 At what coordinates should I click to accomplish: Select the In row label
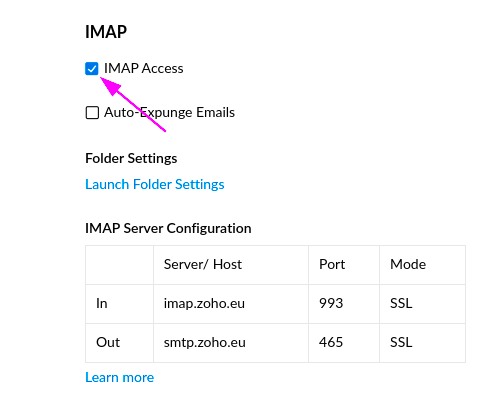(x=119, y=304)
